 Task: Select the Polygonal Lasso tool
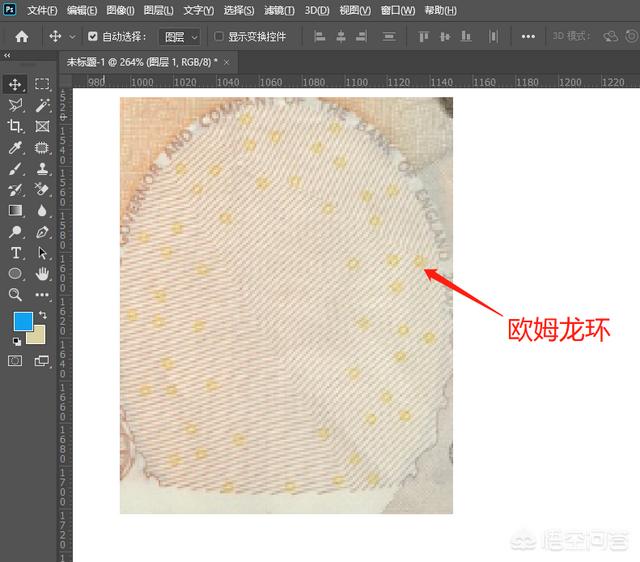pos(16,105)
